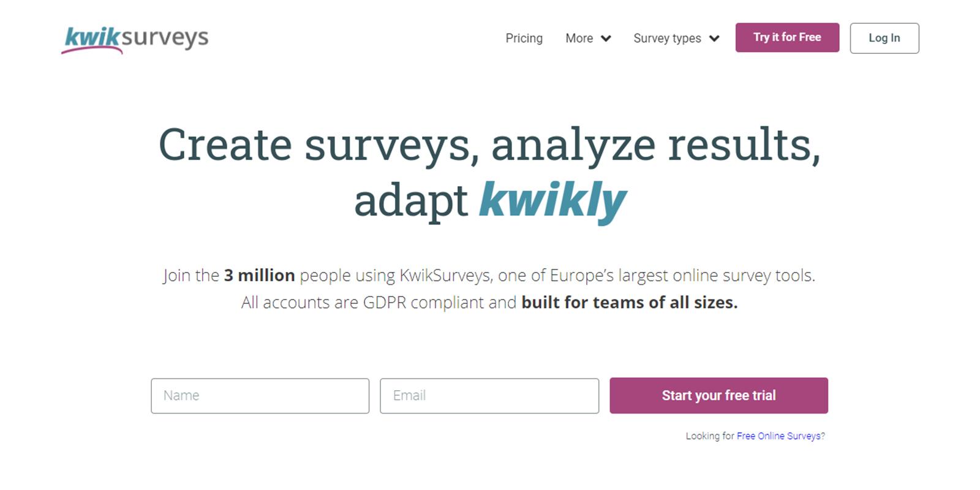
Task: Focus the Name input field
Action: pyautogui.click(x=260, y=396)
